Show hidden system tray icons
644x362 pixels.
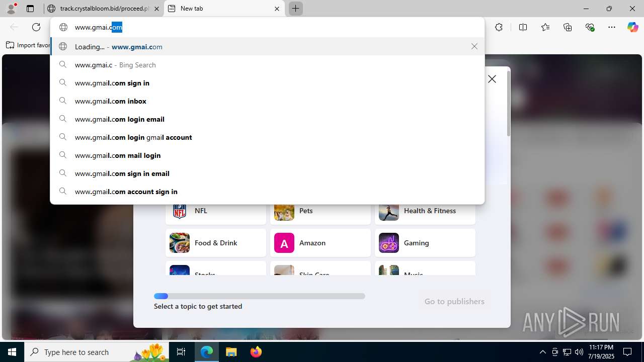point(542,352)
